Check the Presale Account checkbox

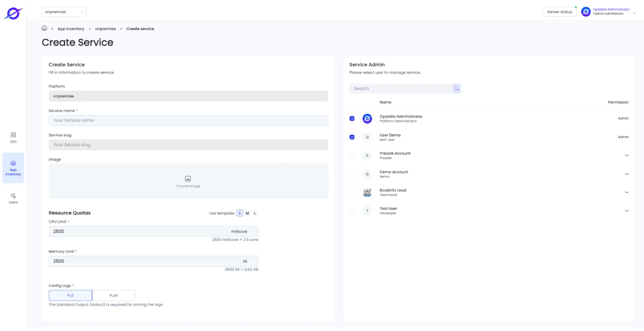click(352, 155)
